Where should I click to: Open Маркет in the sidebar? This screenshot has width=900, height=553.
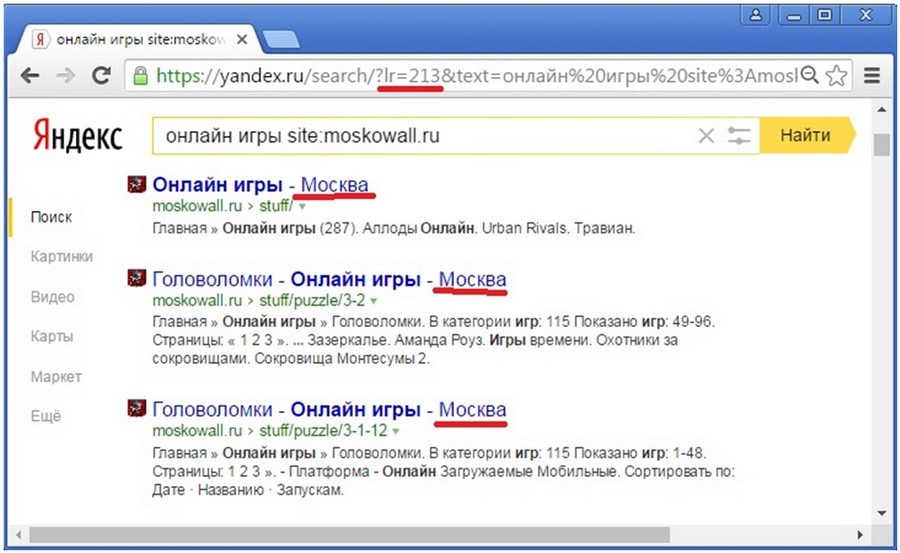click(x=56, y=377)
